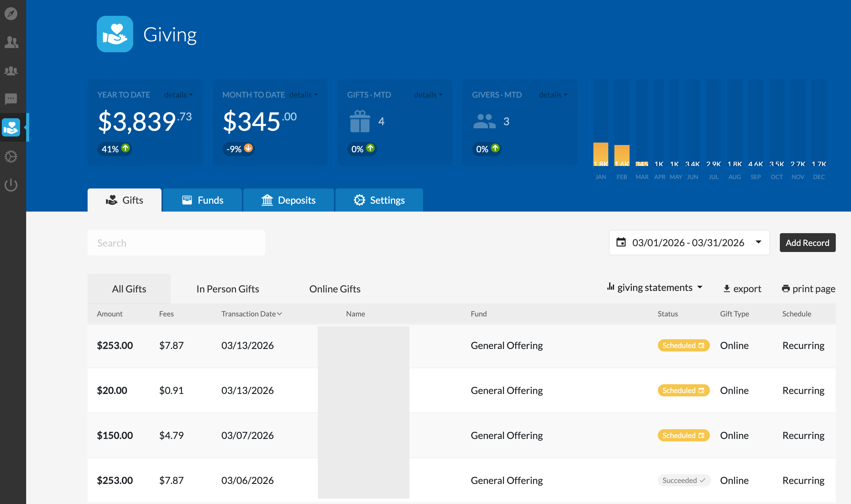Expand the Year To Date details dropdown
The height and width of the screenshot is (504, 851).
[178, 95]
